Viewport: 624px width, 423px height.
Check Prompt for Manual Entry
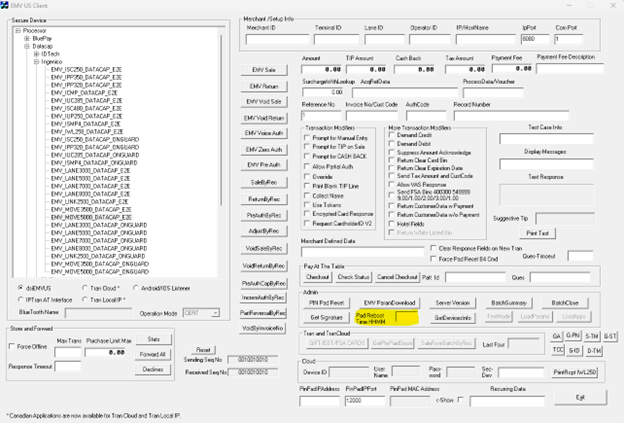point(307,138)
